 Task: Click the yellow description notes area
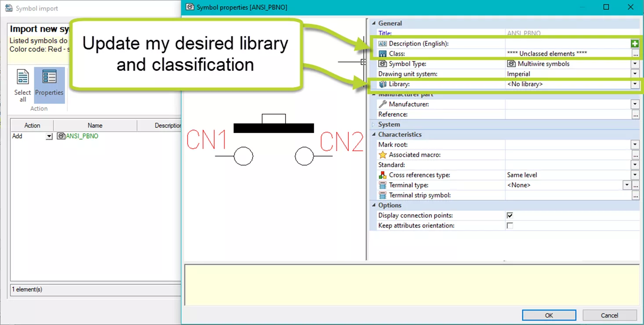click(x=412, y=285)
